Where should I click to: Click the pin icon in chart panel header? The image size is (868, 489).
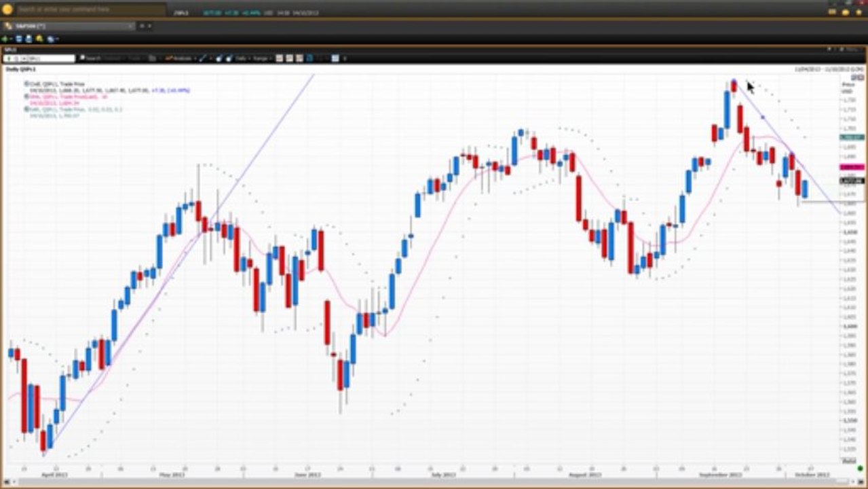click(829, 49)
